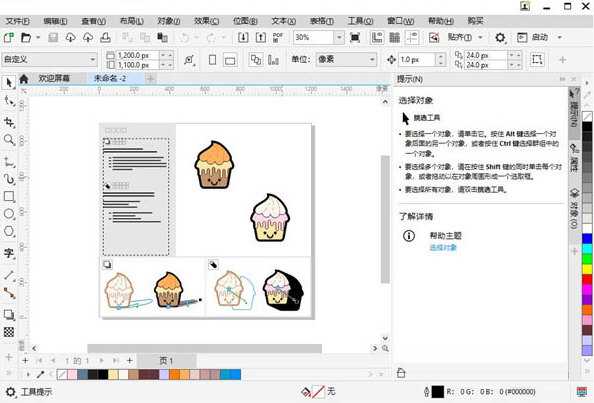Click the Open folder icon

click(26, 37)
